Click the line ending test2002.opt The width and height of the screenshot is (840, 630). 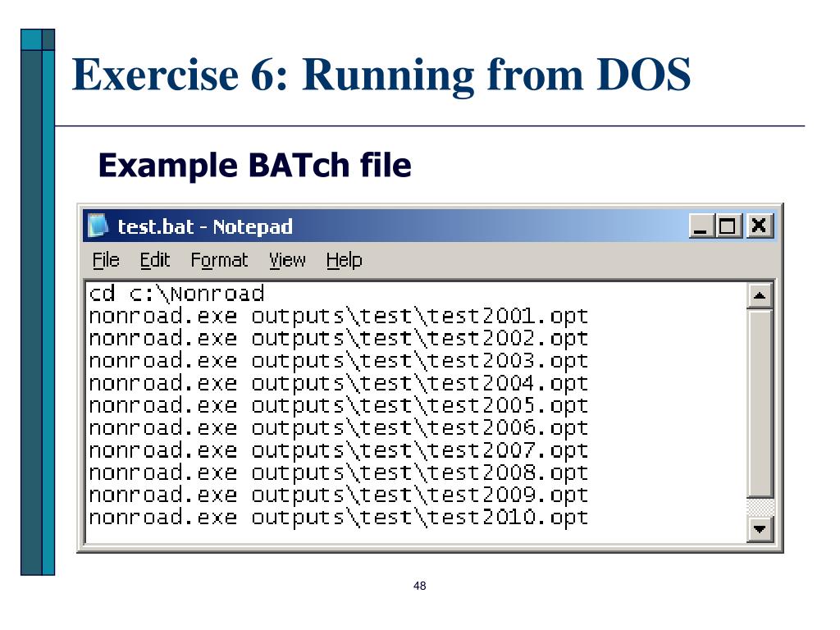click(x=338, y=339)
